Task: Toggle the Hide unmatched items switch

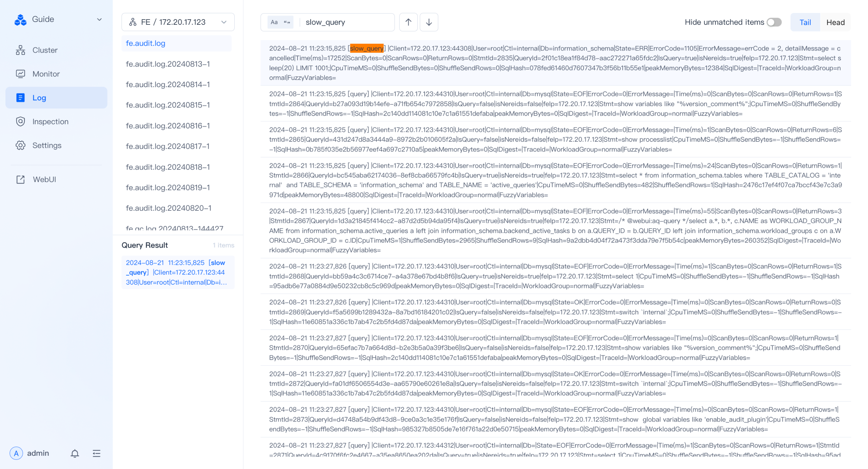Action: pyautogui.click(x=774, y=22)
